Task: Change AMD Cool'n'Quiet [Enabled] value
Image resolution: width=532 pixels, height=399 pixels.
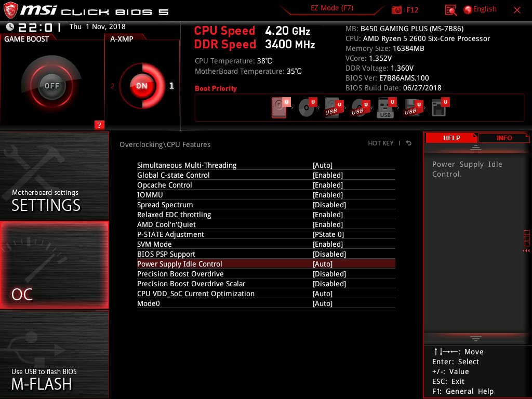Action: pos(328,224)
